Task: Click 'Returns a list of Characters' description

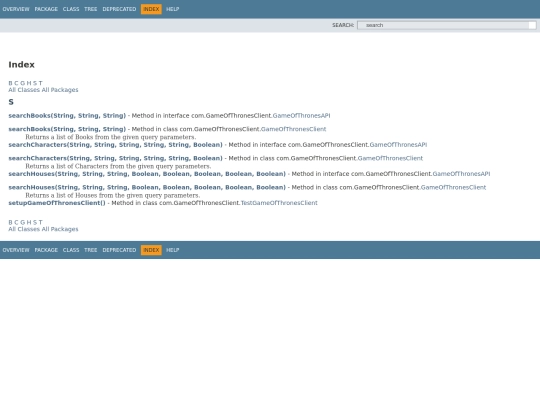Action: point(118,166)
